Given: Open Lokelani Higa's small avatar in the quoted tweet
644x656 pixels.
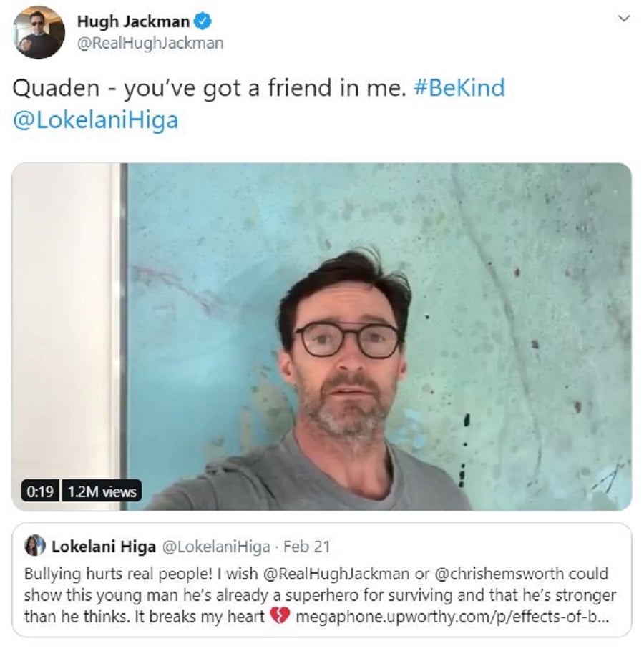Looking at the screenshot, I should coord(35,546).
